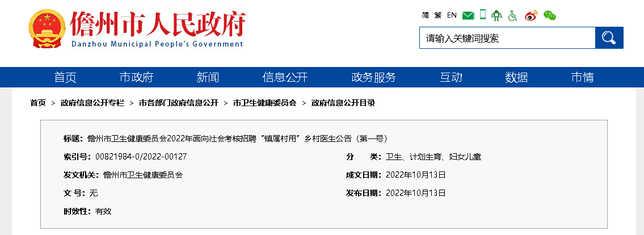Select index number 00821984-0/2022-00127
This screenshot has width=644, height=235.
click(x=141, y=157)
